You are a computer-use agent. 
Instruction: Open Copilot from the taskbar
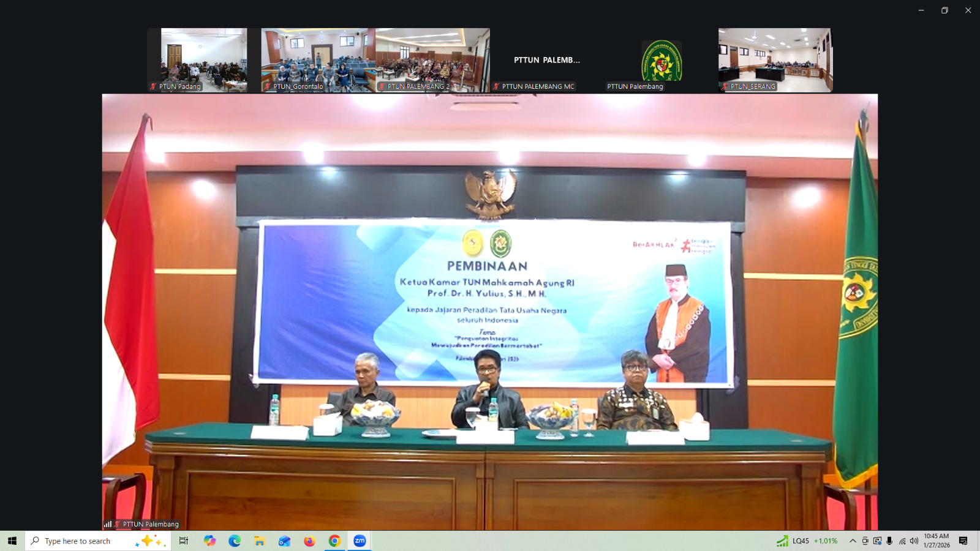click(x=209, y=541)
